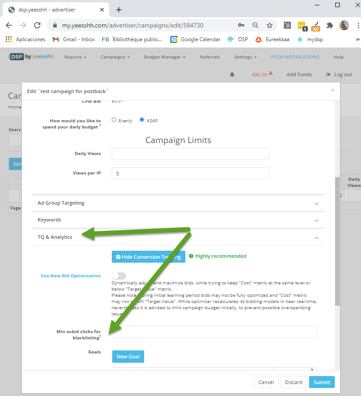Image resolution: width=361 pixels, height=396 pixels.
Task: Reload the page with the refresh icon
Action: click(x=37, y=25)
